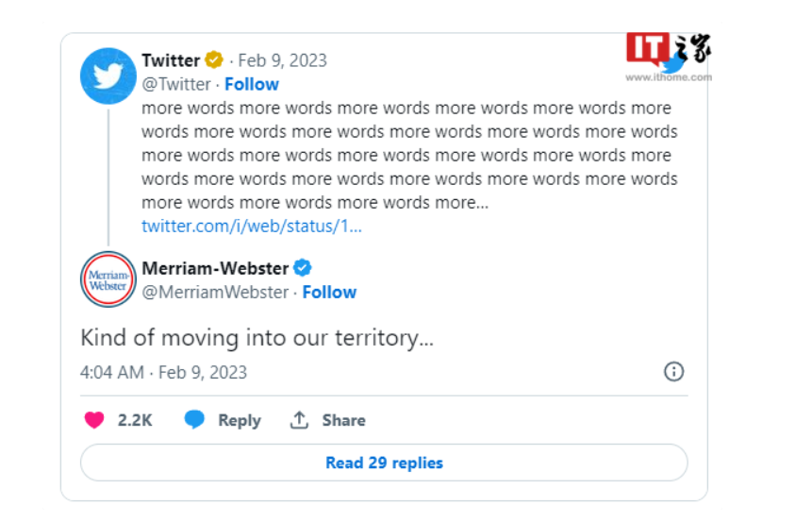The height and width of the screenshot is (522, 812).
Task: Click the Twitter display name
Action: [x=171, y=60]
